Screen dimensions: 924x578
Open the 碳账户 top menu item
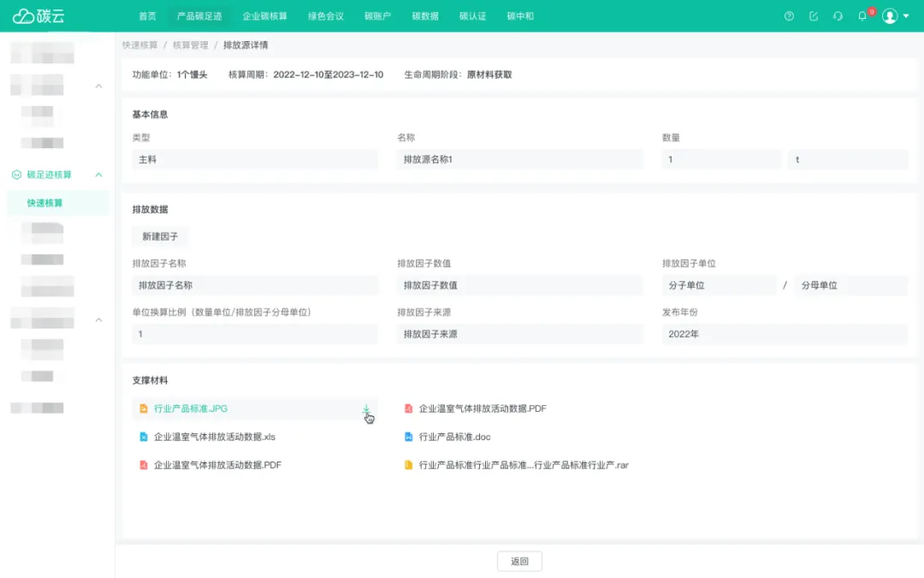point(377,16)
